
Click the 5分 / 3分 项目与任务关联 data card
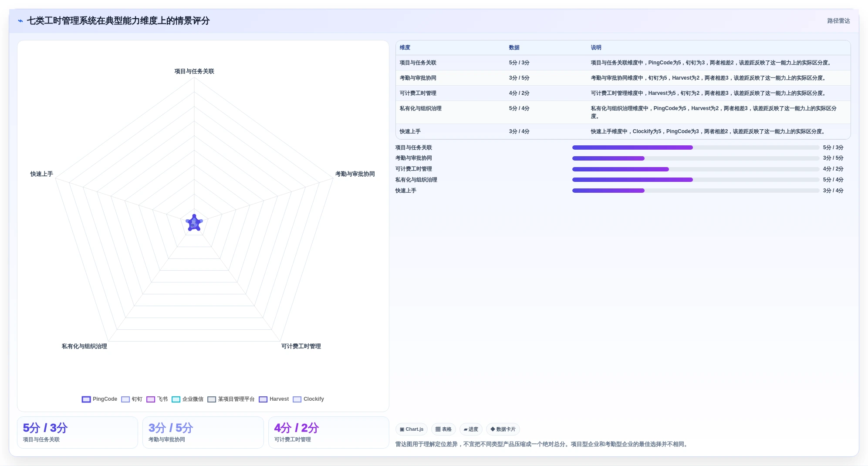[x=78, y=432]
